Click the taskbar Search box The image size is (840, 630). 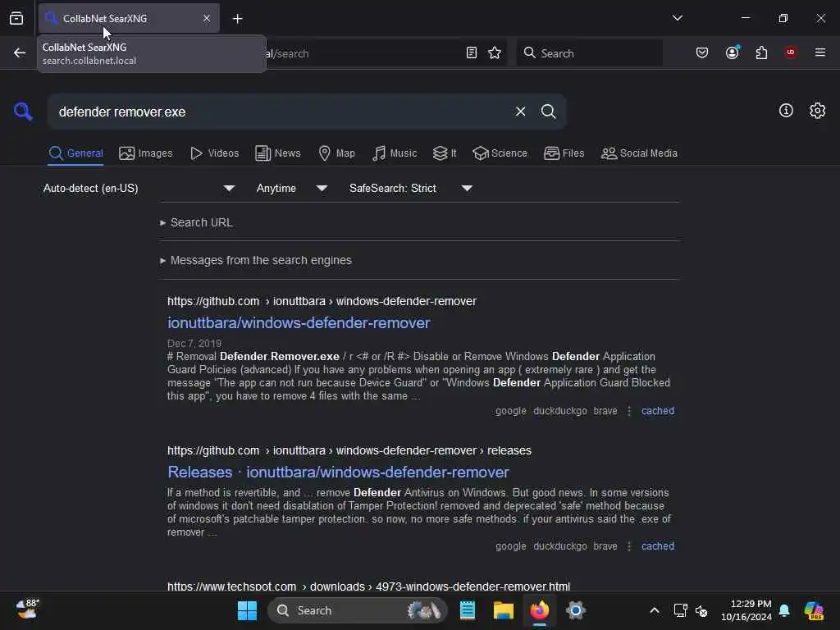point(358,610)
